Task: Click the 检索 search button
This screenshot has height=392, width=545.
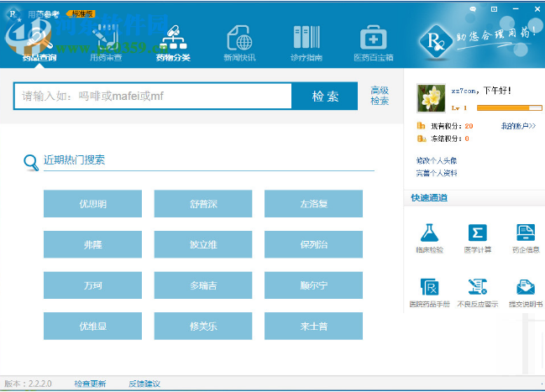Action: [325, 96]
